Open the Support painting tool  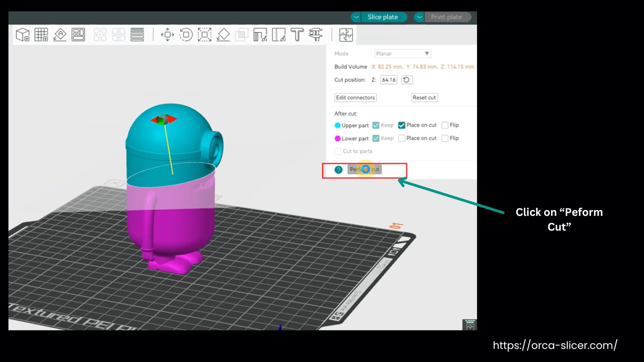click(x=260, y=35)
